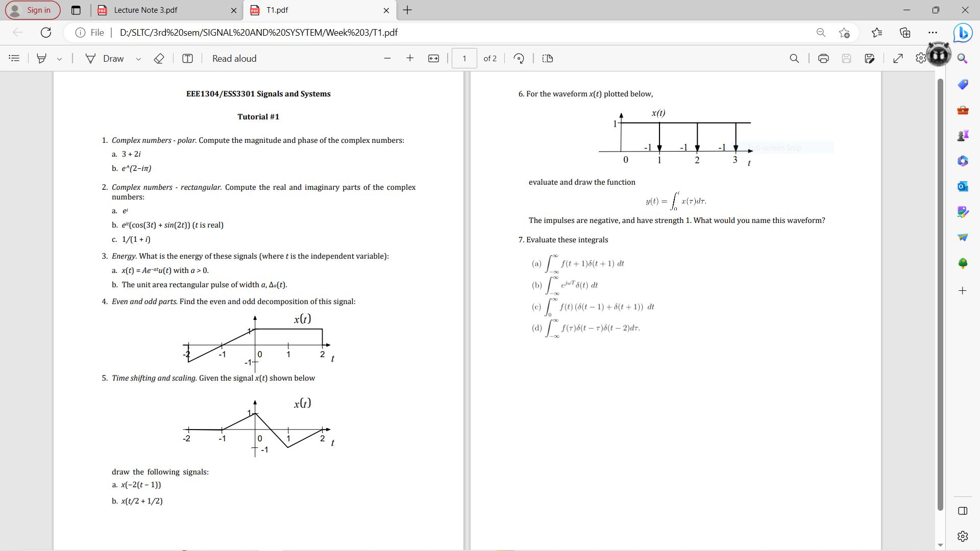Click the page number input field
The height and width of the screenshot is (551, 980).
pos(464,58)
